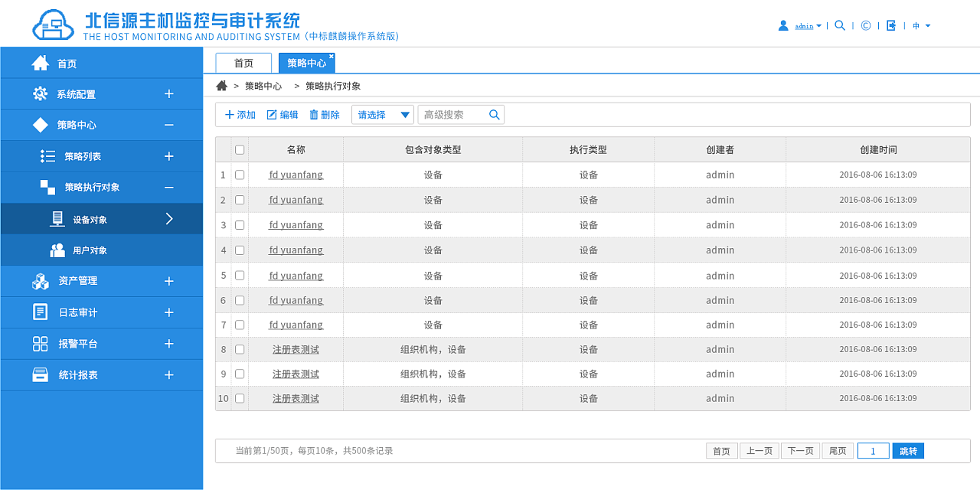Image resolution: width=980 pixels, height=490 pixels.
Task: Check the checkbox beside 注册表测试 row 8
Action: point(240,349)
